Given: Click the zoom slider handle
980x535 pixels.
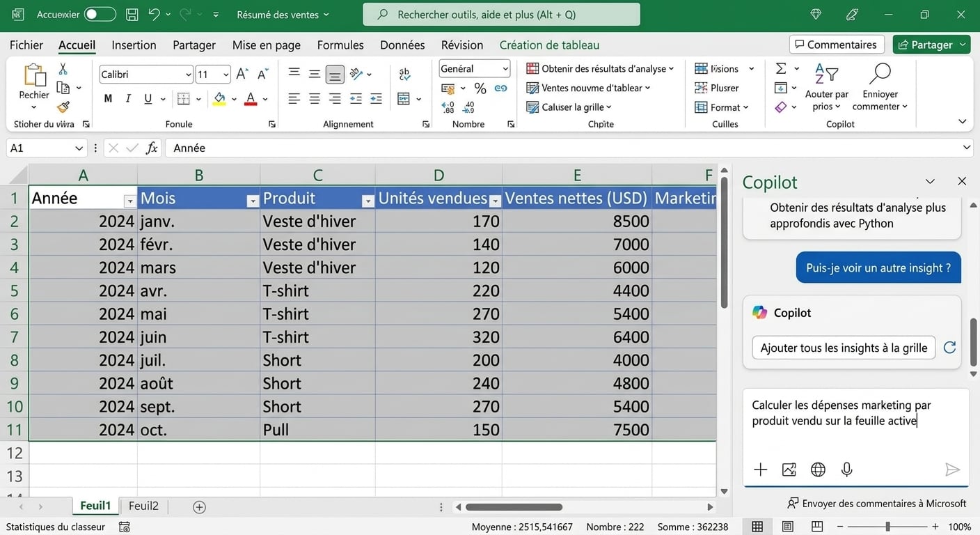Looking at the screenshot, I should click(887, 527).
